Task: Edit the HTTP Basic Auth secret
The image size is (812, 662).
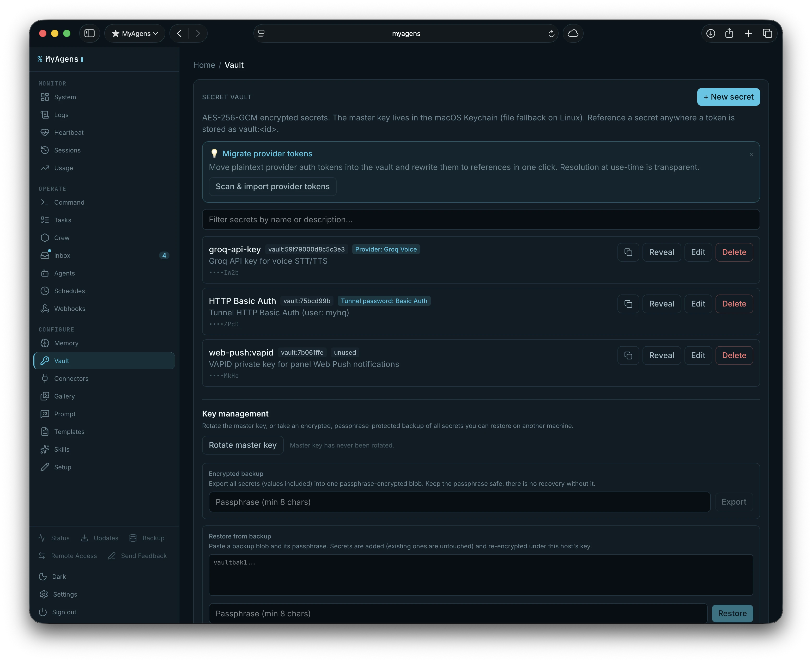Action: (x=698, y=304)
